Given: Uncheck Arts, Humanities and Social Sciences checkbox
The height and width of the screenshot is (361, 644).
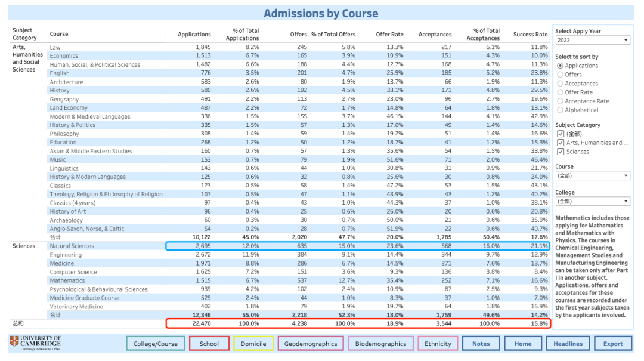Looking at the screenshot, I should coord(561,143).
